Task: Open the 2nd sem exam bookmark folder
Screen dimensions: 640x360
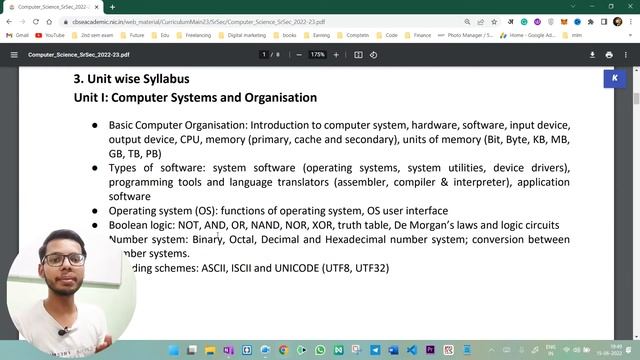Action: [93, 35]
